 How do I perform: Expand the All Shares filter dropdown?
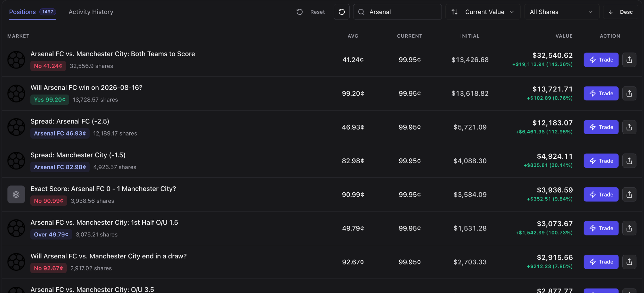click(562, 12)
